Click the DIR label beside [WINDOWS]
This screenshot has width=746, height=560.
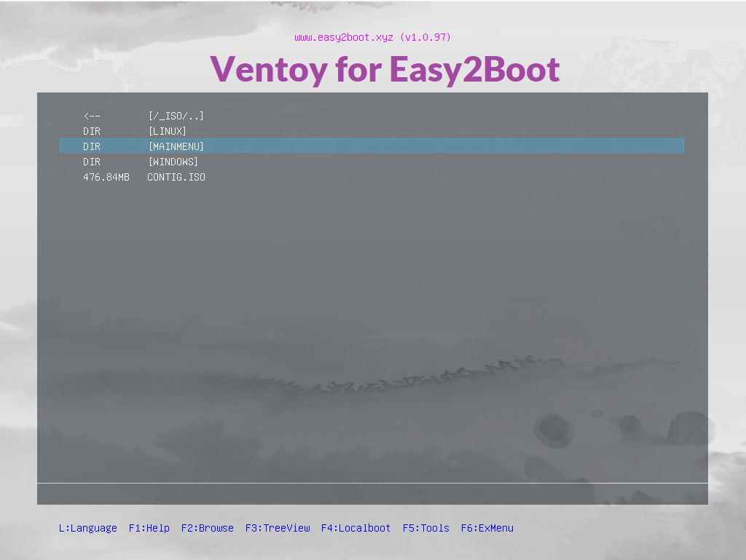tap(91, 162)
